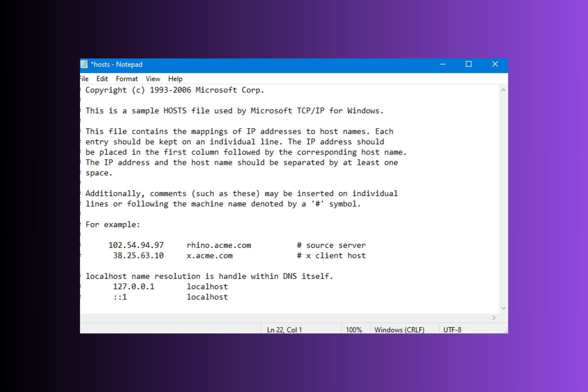Open the Format menu
588x392 pixels.
[127, 79]
